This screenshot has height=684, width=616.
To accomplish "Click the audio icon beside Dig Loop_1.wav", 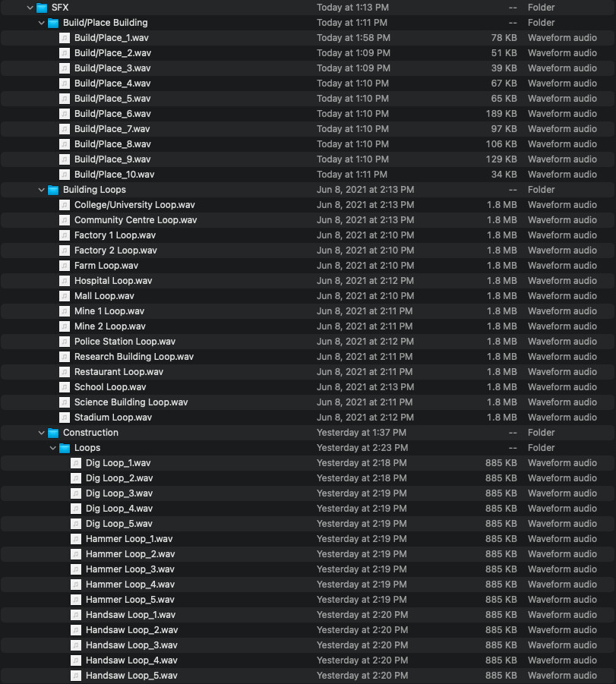I will click(76, 463).
